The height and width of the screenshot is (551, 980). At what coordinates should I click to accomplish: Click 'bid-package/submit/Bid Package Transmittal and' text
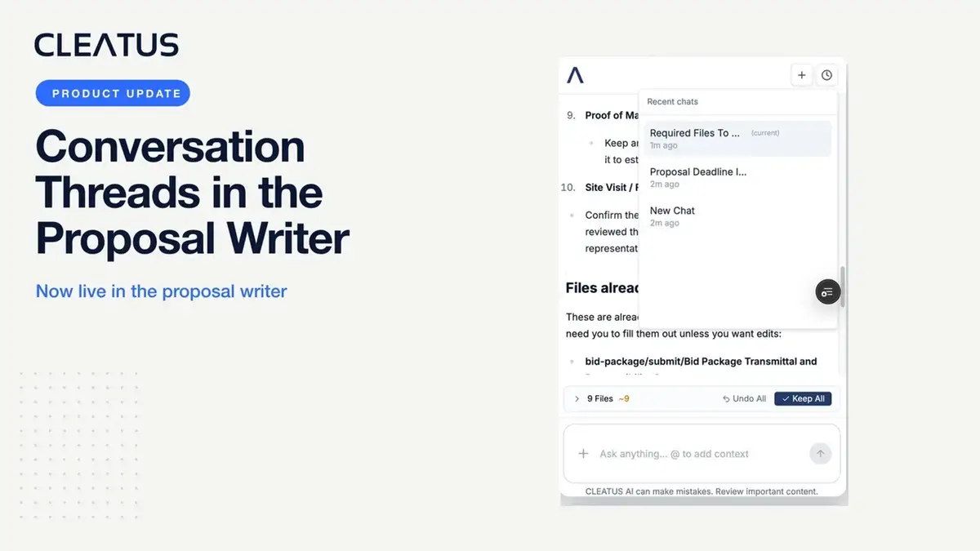[x=701, y=361]
